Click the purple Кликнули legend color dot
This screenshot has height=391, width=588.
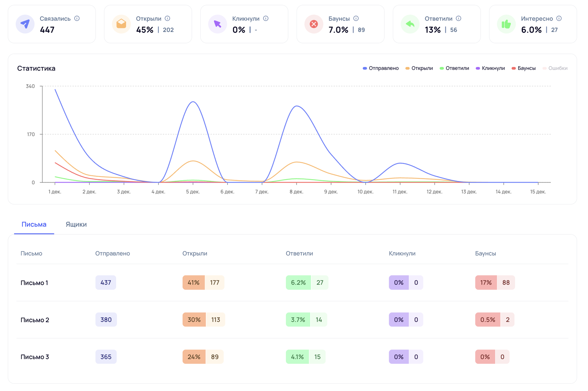pyautogui.click(x=478, y=68)
